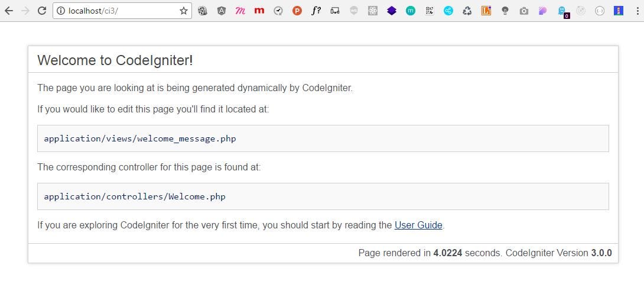Focus the address bar showing localhost/ci3/
The image size is (644, 284).
[122, 11]
